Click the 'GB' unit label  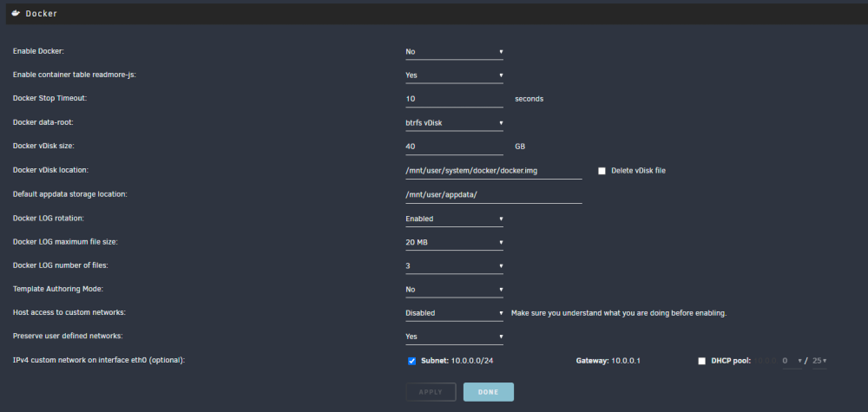pyautogui.click(x=520, y=147)
